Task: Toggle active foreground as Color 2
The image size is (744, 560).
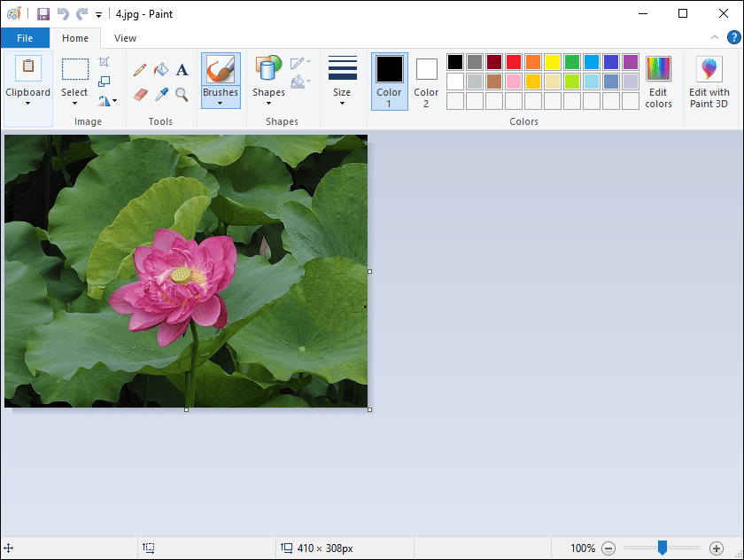Action: (426, 82)
